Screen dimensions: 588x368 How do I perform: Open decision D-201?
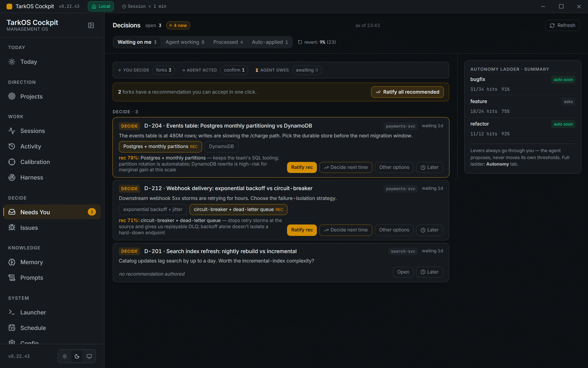403,272
